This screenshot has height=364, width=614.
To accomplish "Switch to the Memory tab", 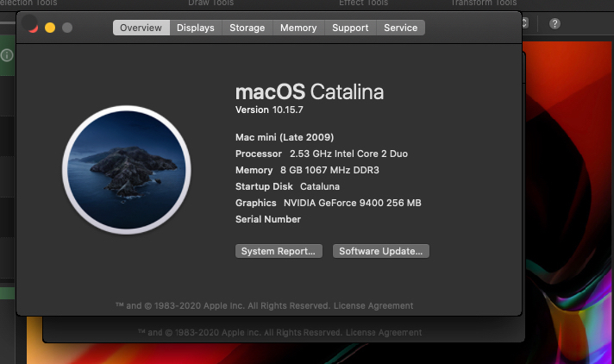I will coord(298,28).
